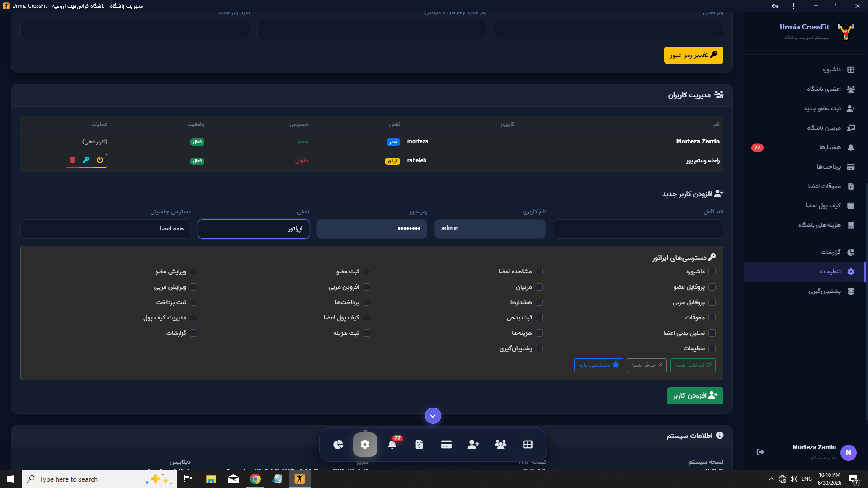This screenshot has width=868, height=488.
Task: Click the Urmia CrossFit logo
Action: click(x=845, y=32)
